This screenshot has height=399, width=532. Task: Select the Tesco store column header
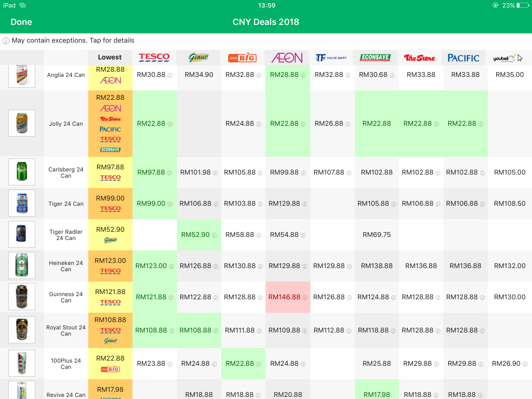[154, 58]
